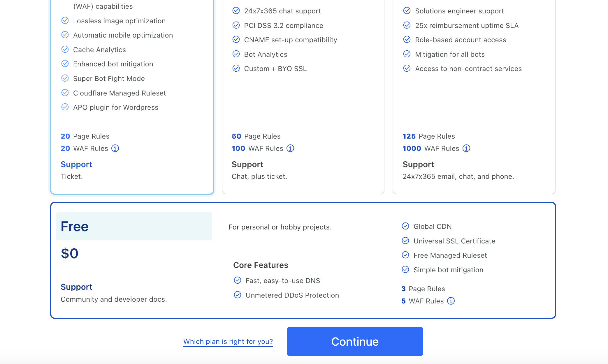
Task: Click checkmark icon next to Bot Analytics
Action: [236, 54]
